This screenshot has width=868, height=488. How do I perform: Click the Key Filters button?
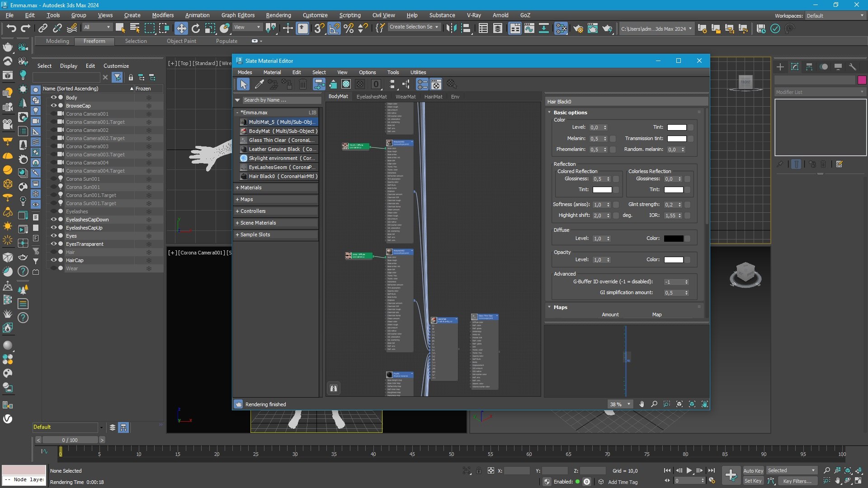click(797, 481)
